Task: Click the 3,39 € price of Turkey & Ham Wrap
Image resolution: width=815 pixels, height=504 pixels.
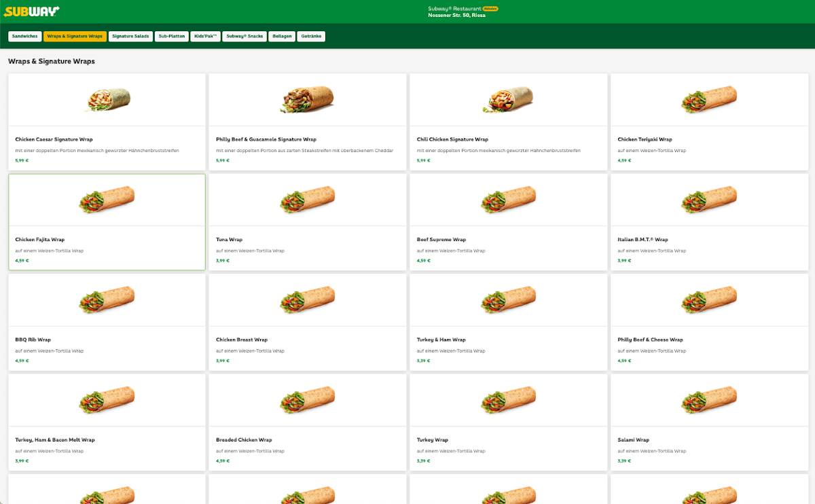Action: pos(424,361)
